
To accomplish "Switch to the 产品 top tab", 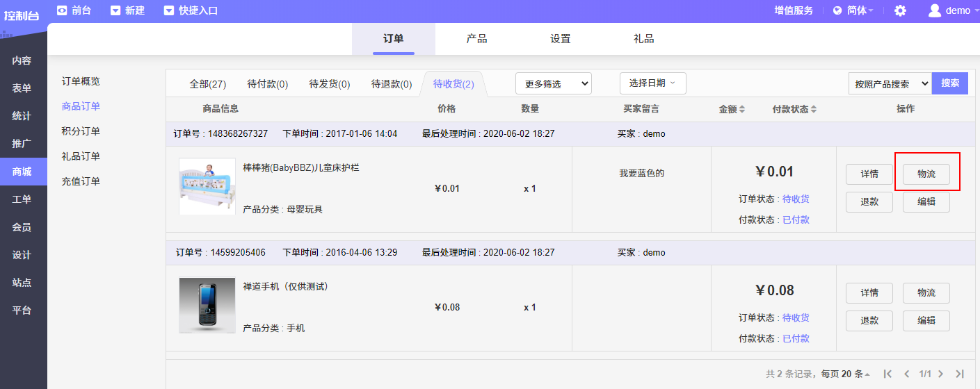I will (476, 39).
